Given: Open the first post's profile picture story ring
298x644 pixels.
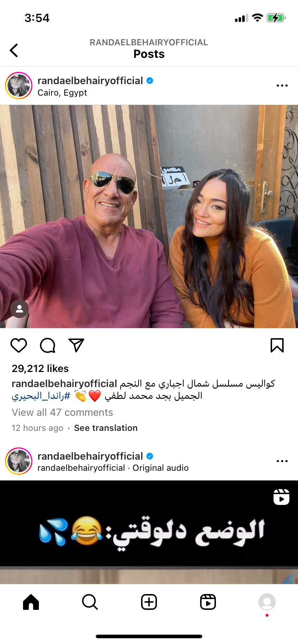Looking at the screenshot, I should pos(19,86).
